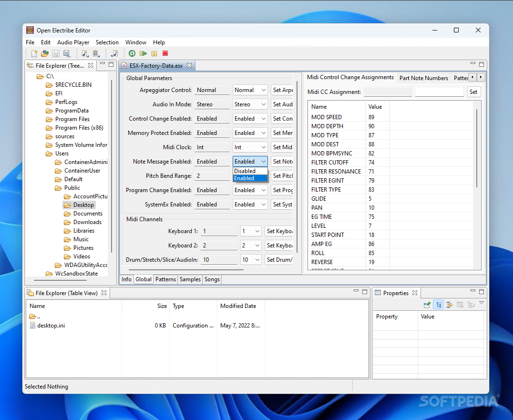
Task: Close the File Explorer (Table View) panel
Action: (x=104, y=293)
